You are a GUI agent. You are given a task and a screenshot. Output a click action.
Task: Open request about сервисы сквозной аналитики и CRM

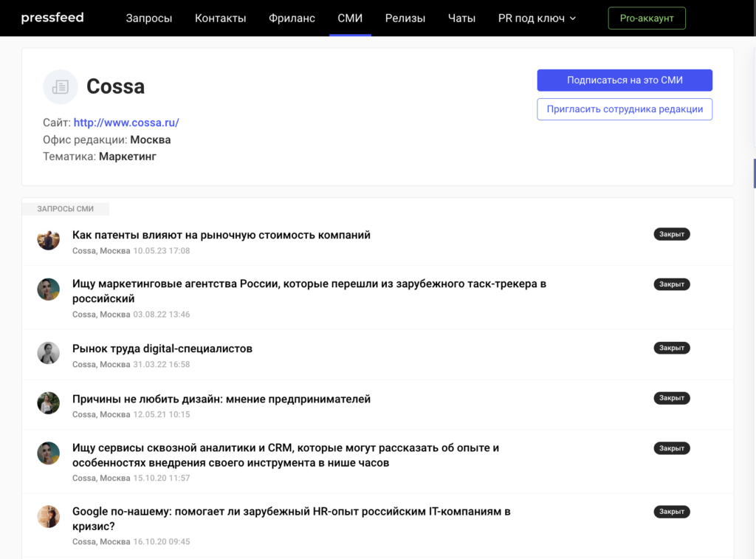coord(286,455)
